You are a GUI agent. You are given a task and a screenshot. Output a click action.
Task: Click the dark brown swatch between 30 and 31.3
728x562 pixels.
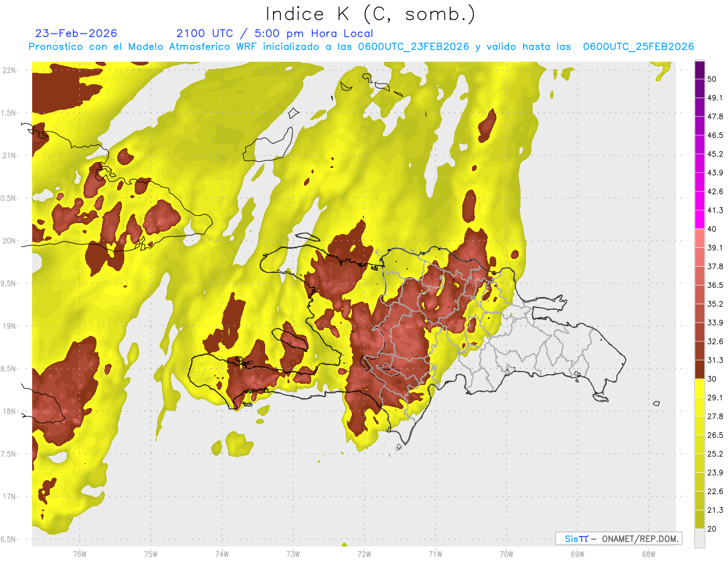tap(699, 369)
